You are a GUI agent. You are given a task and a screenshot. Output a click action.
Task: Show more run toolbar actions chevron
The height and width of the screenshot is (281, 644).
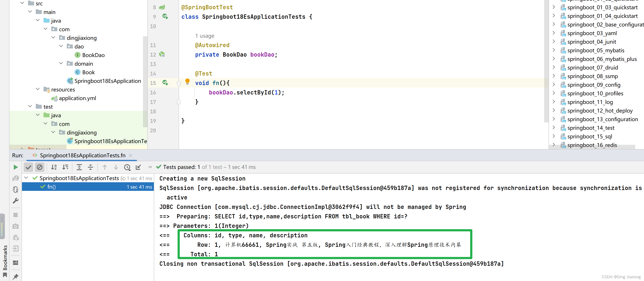(150, 167)
